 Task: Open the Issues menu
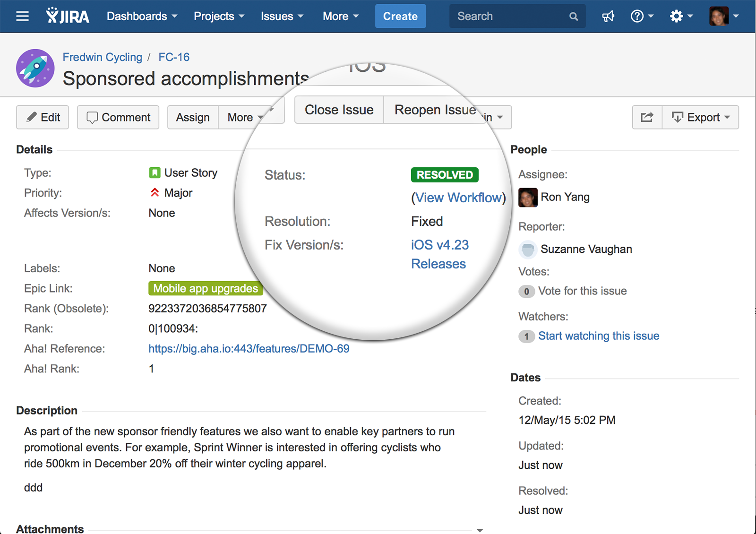point(282,17)
